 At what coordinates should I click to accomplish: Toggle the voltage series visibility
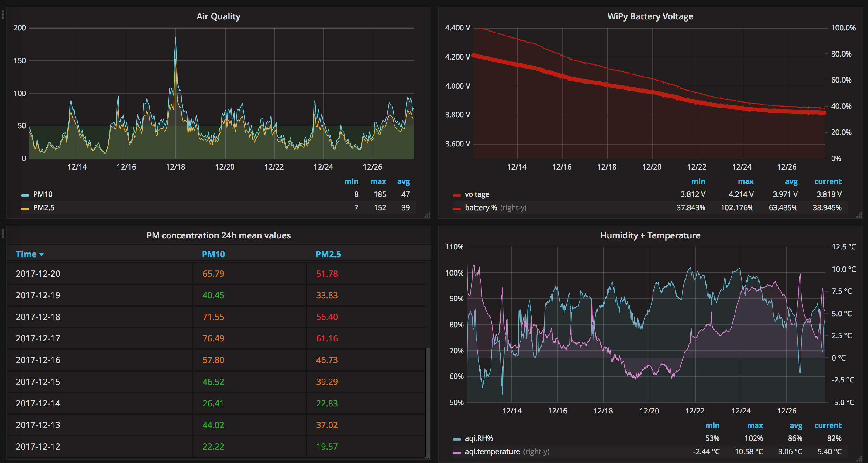(477, 194)
